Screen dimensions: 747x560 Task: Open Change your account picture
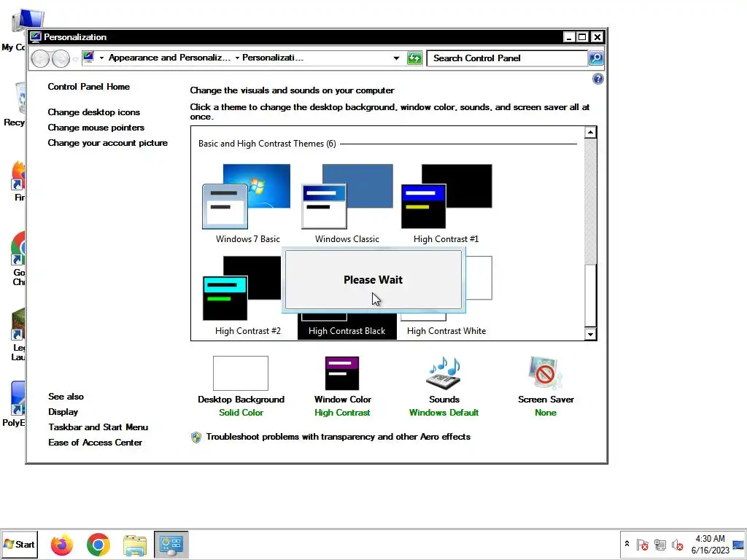(108, 143)
